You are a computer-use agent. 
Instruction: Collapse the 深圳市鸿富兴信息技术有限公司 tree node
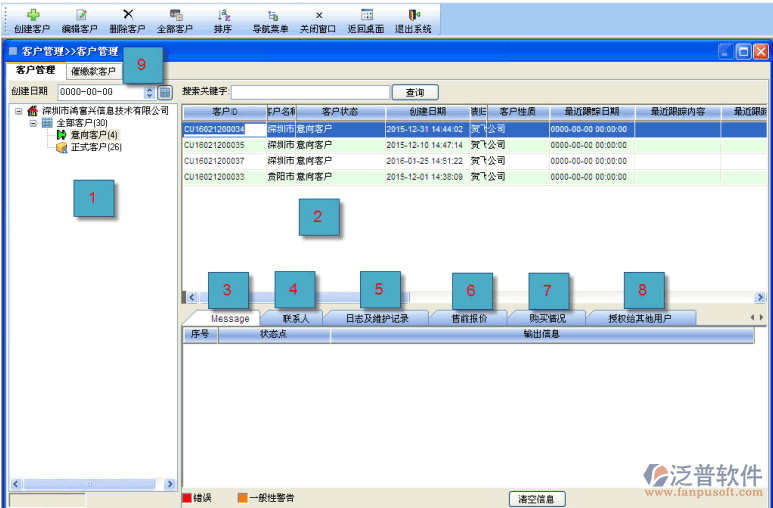point(18,111)
